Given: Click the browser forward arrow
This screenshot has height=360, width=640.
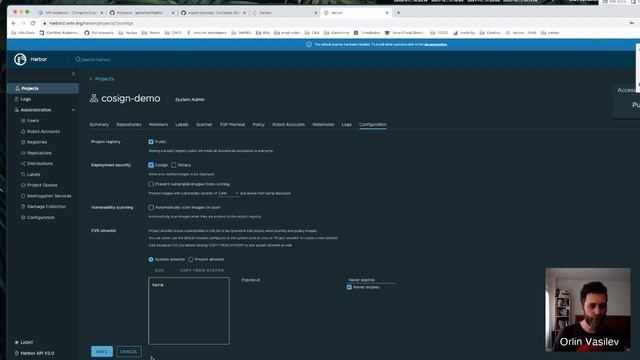Looking at the screenshot, I should click(23, 23).
